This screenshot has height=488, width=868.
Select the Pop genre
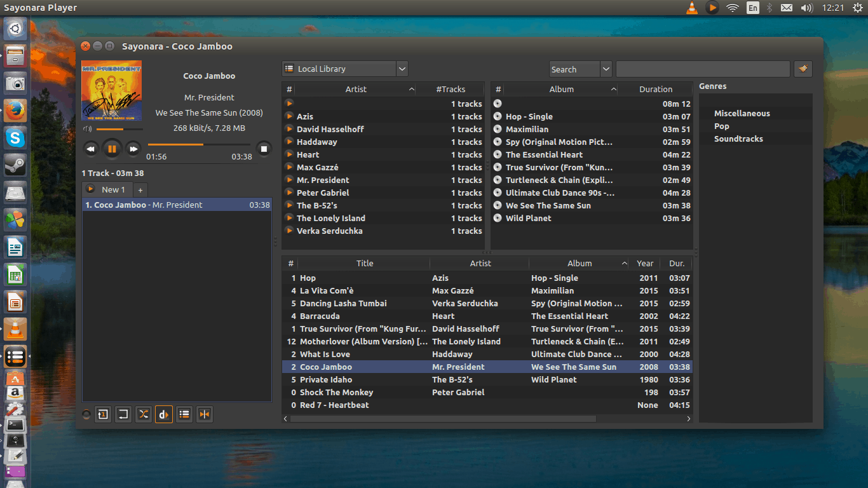pos(721,126)
